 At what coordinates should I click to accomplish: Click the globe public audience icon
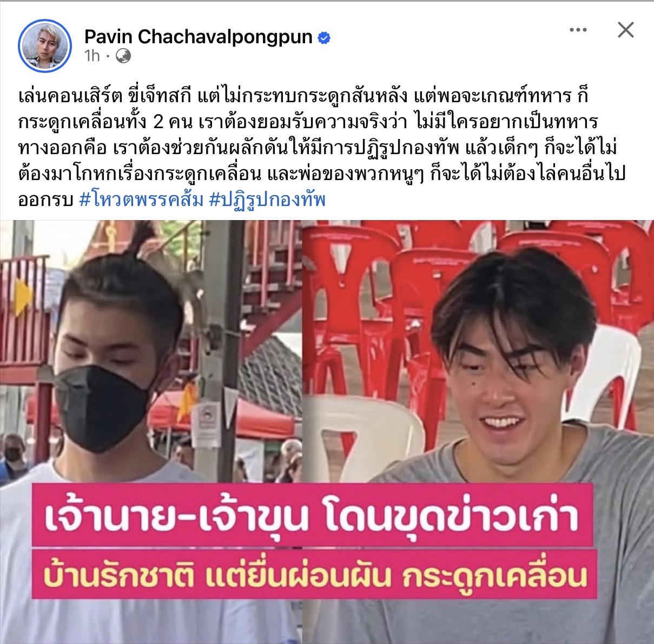(123, 56)
